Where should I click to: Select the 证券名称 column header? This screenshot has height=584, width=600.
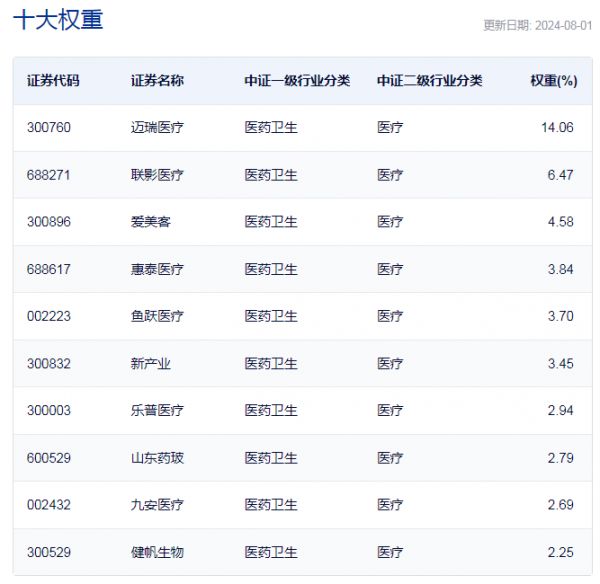click(x=157, y=81)
